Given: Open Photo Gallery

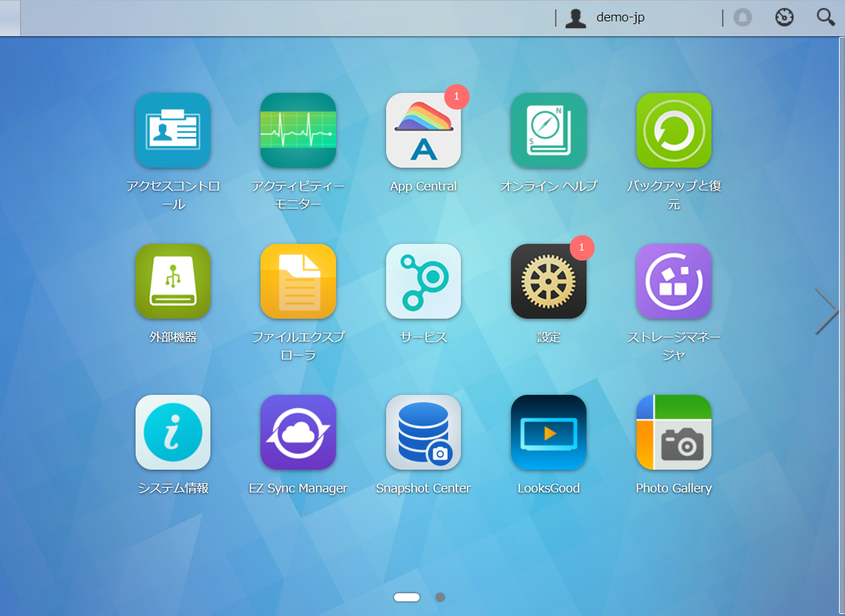Looking at the screenshot, I should point(674,432).
